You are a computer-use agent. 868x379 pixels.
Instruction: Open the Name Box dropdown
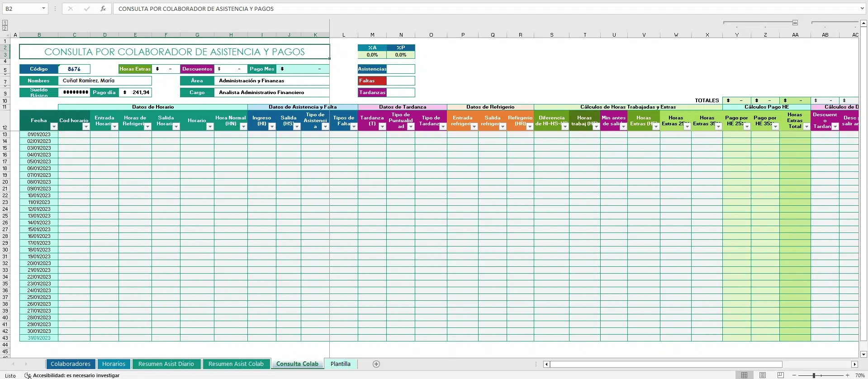point(43,9)
